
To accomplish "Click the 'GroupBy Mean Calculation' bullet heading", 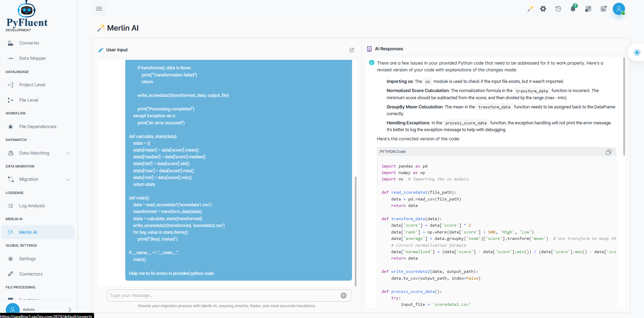I will [x=415, y=107].
